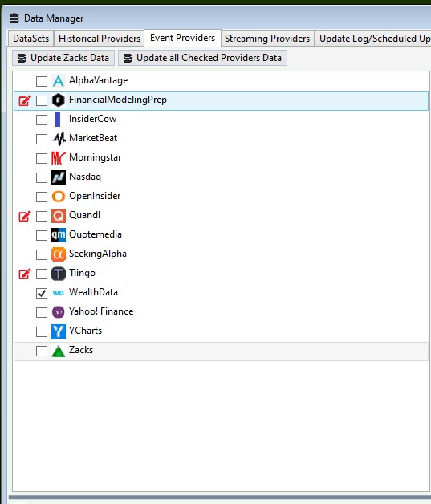431x504 pixels.
Task: Enable the AlphaVantage checkbox
Action: click(x=42, y=81)
